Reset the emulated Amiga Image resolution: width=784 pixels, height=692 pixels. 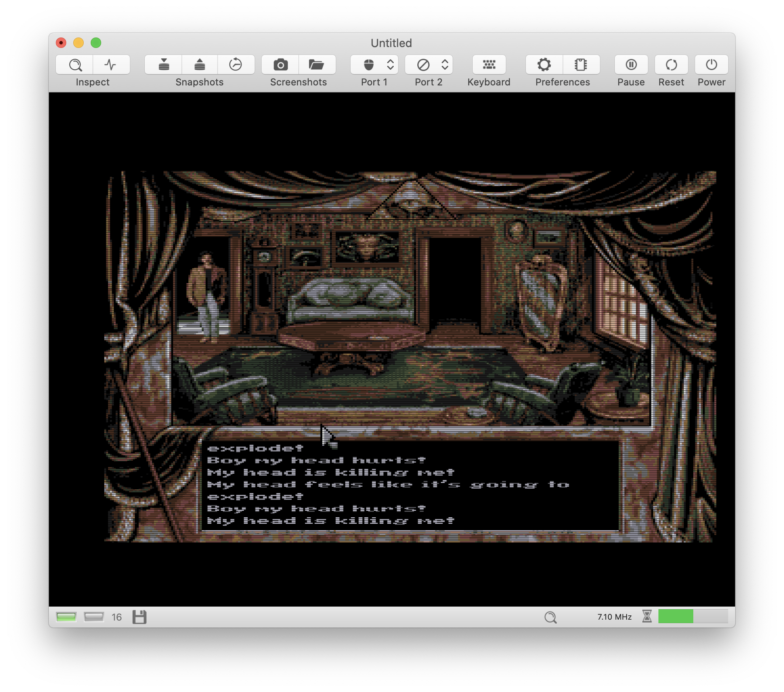point(672,65)
